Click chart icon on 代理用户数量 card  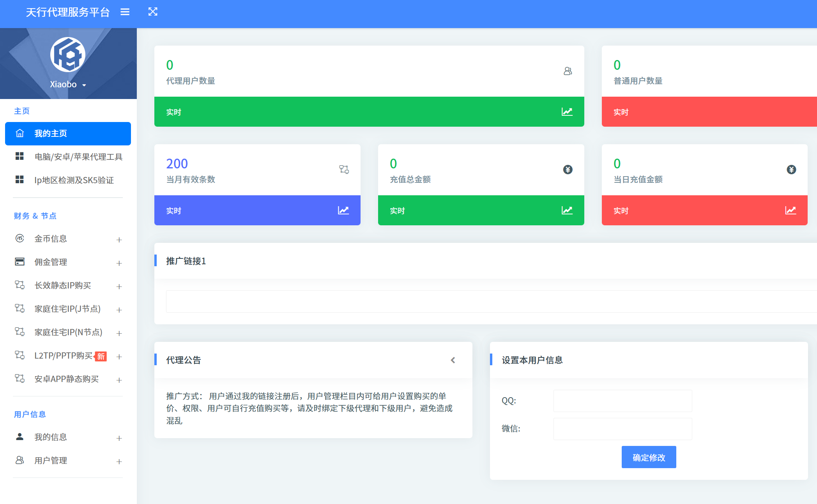[x=567, y=112]
